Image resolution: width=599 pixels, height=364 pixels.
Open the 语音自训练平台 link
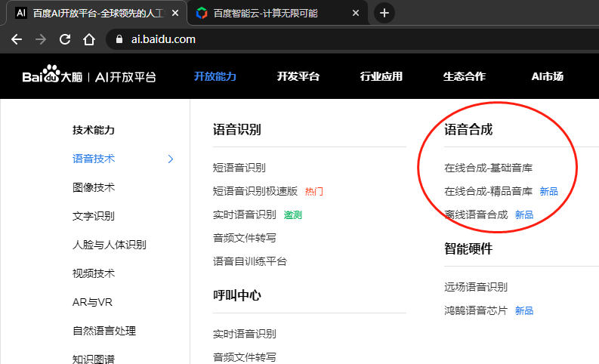point(250,261)
